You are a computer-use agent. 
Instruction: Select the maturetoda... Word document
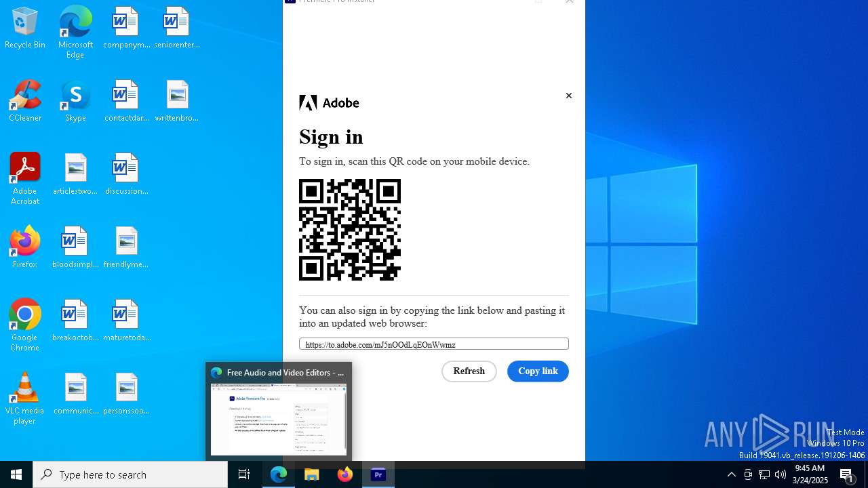pos(126,321)
